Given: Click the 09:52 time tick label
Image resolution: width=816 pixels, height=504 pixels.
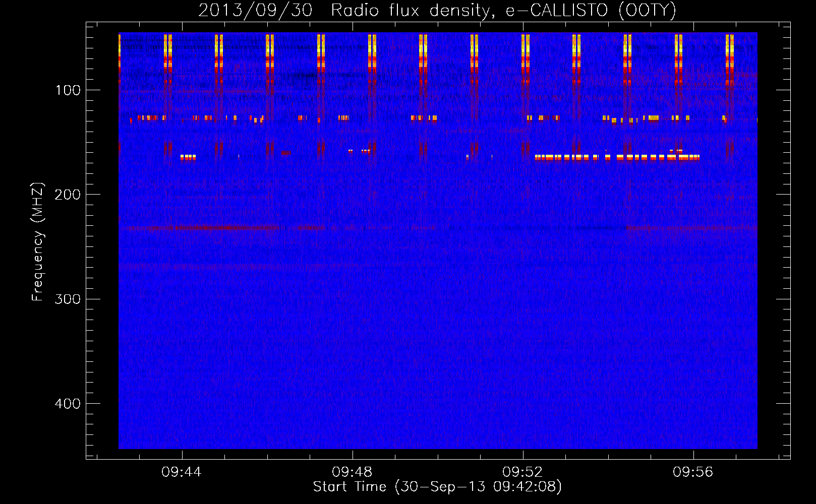Looking at the screenshot, I should (x=522, y=472).
